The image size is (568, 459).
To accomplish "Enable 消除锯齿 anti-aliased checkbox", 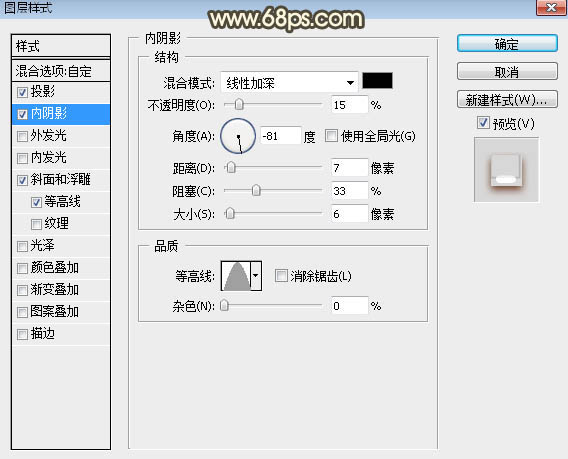I will (281, 276).
